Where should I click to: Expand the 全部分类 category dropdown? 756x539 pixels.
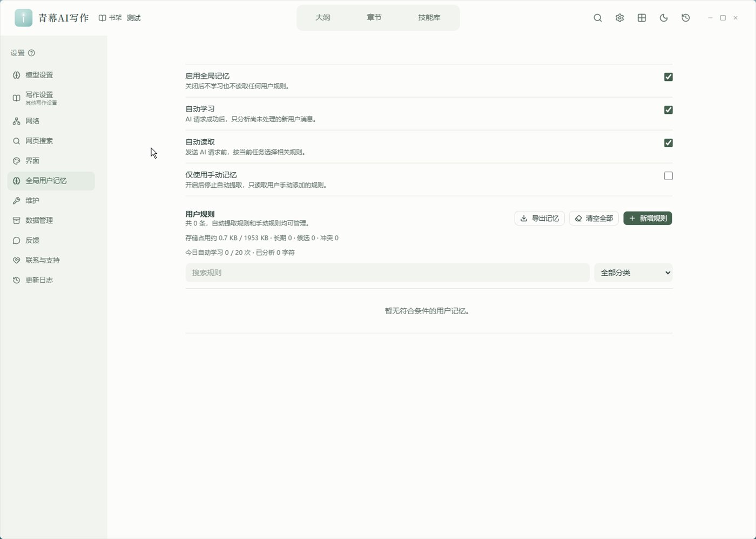coord(633,272)
